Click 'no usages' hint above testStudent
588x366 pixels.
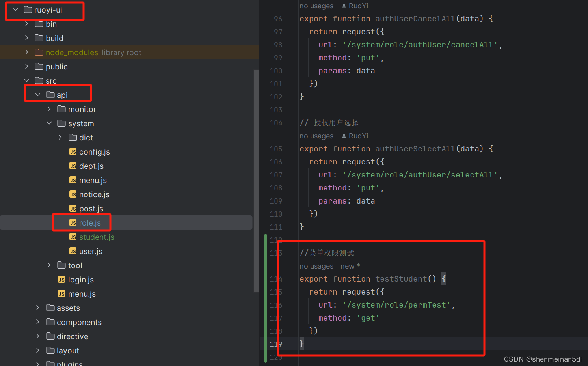(x=316, y=266)
